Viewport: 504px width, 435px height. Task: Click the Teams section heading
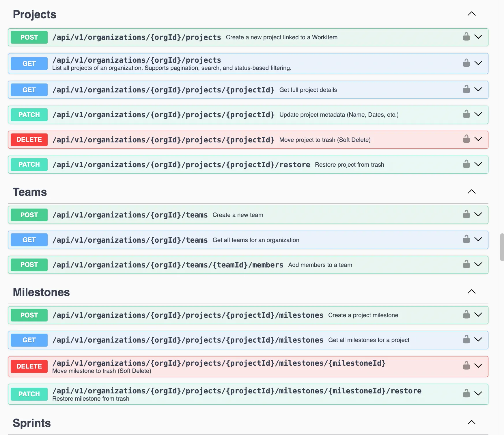[29, 192]
